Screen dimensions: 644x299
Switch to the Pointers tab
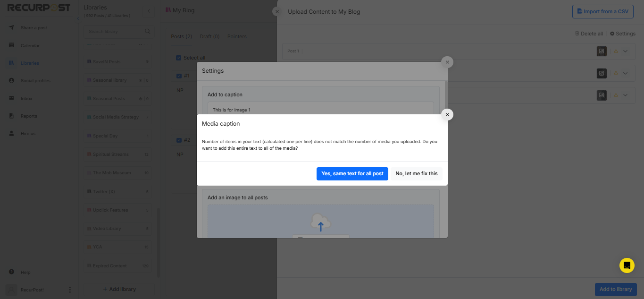coord(237,36)
